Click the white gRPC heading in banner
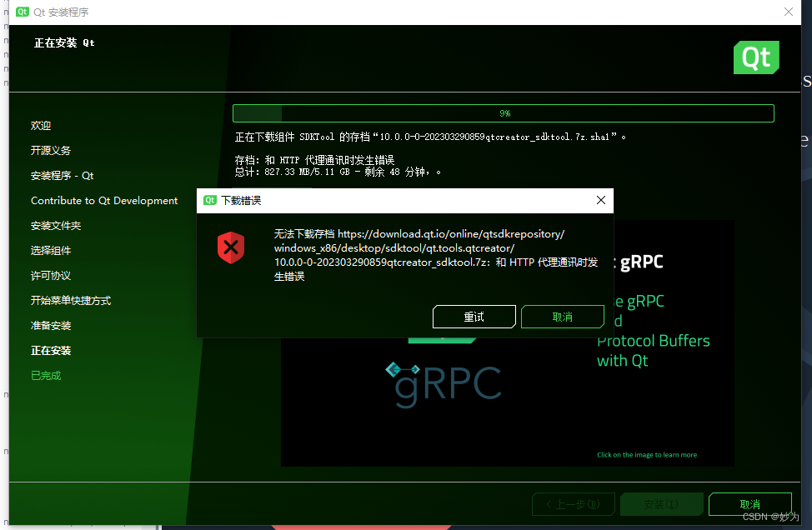This screenshot has width=812, height=530. pyautogui.click(x=642, y=262)
